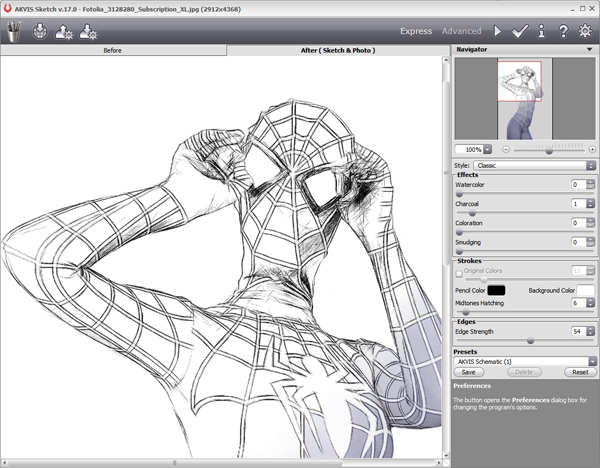The image size is (600, 468).
Task: Click the Coloration value input field
Action: (579, 223)
